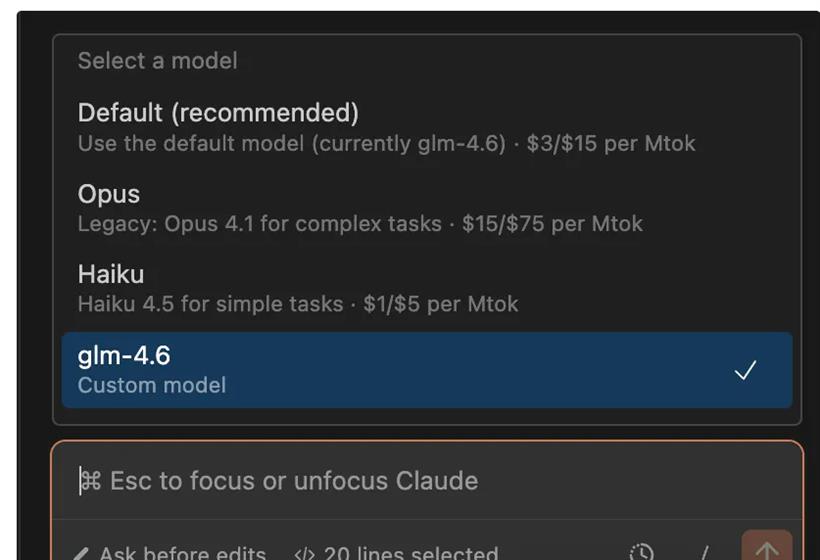Click the command key symbol in input

click(90, 481)
